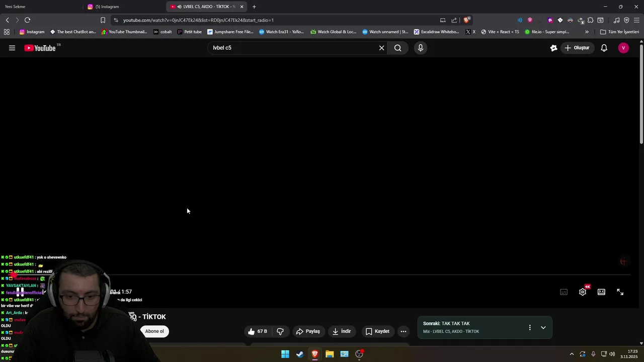Click the browser address bar URL
The width and height of the screenshot is (644, 362).
[198, 20]
